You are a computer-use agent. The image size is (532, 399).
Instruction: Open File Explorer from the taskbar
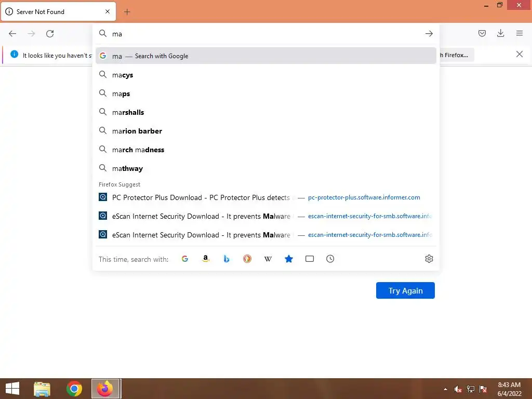pos(42,389)
